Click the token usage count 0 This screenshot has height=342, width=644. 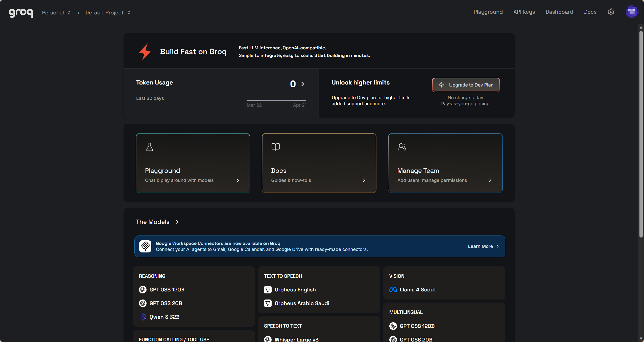point(293,84)
